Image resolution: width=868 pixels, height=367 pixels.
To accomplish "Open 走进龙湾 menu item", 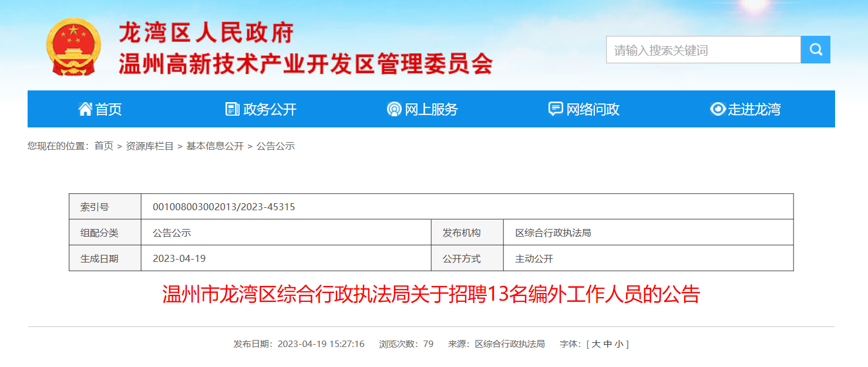I will click(754, 109).
